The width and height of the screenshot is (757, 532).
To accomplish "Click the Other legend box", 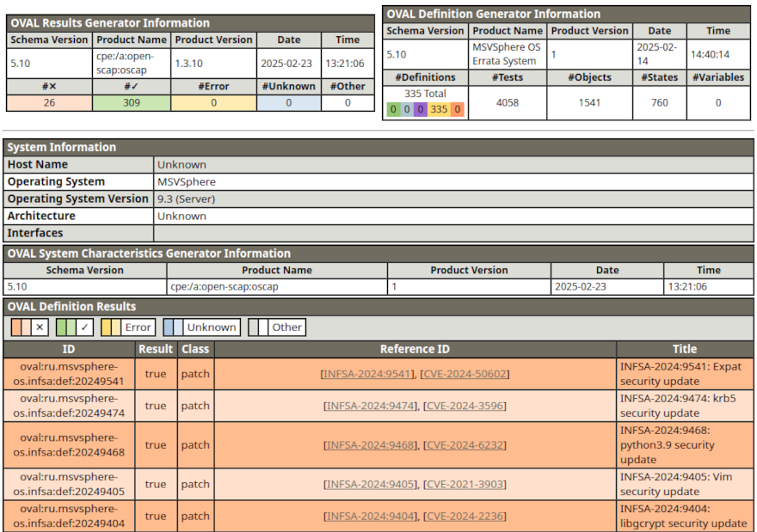I will [277, 327].
